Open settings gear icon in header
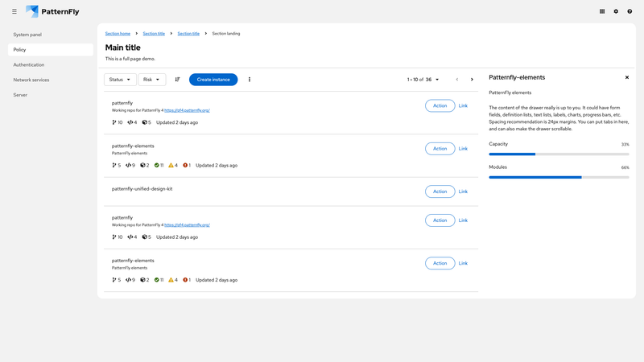Viewport: 644px width, 362px height. click(x=616, y=11)
